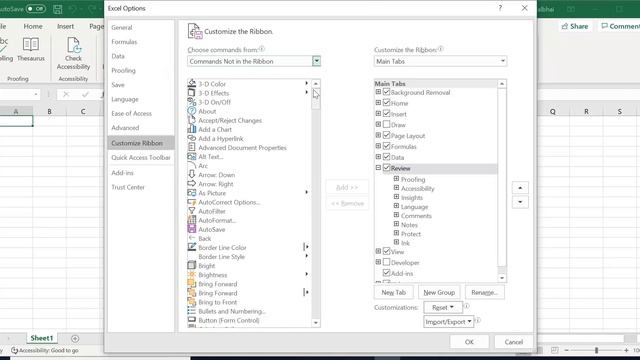Expand the Protect group under Review
This screenshot has height=360, width=640.
tap(396, 233)
